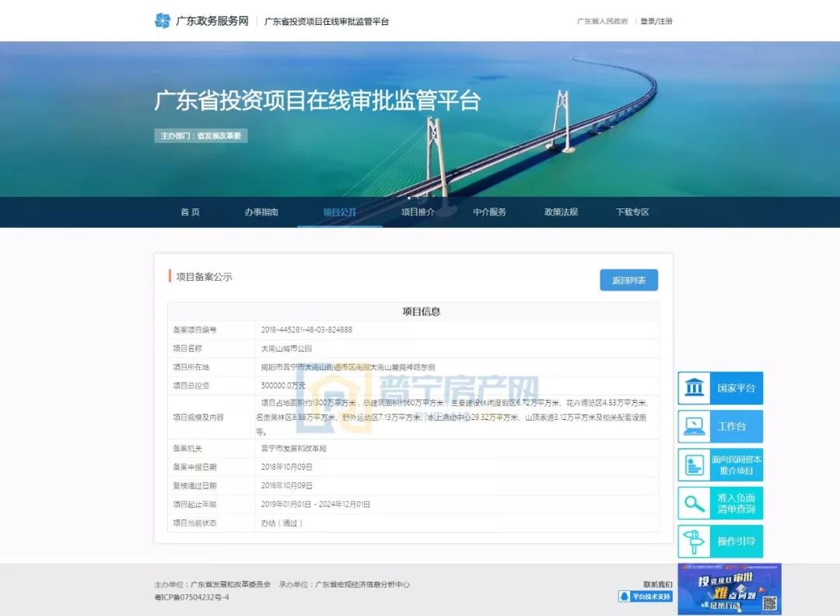
Task: Open 面向民间资本推介项目 document icon
Action: [x=694, y=465]
